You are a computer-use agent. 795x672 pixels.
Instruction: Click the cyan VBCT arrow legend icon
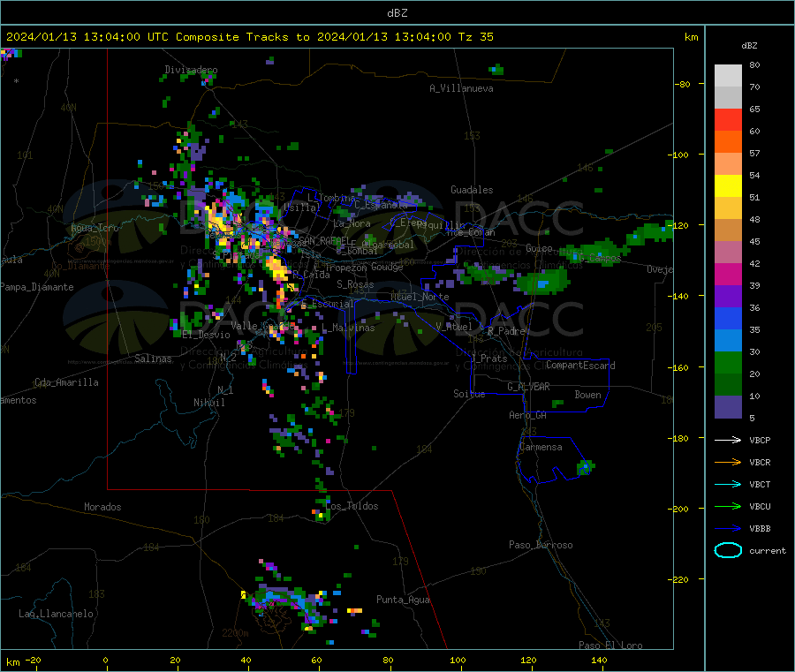(728, 485)
